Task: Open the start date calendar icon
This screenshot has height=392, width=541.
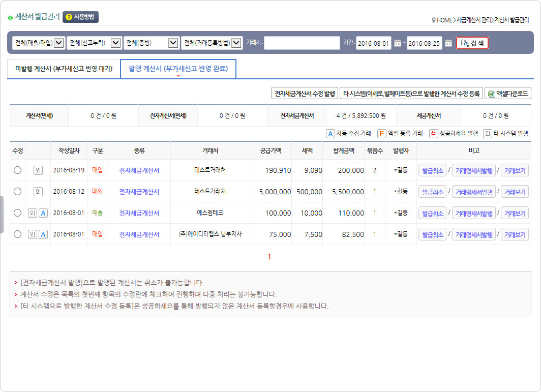Action: tap(398, 43)
